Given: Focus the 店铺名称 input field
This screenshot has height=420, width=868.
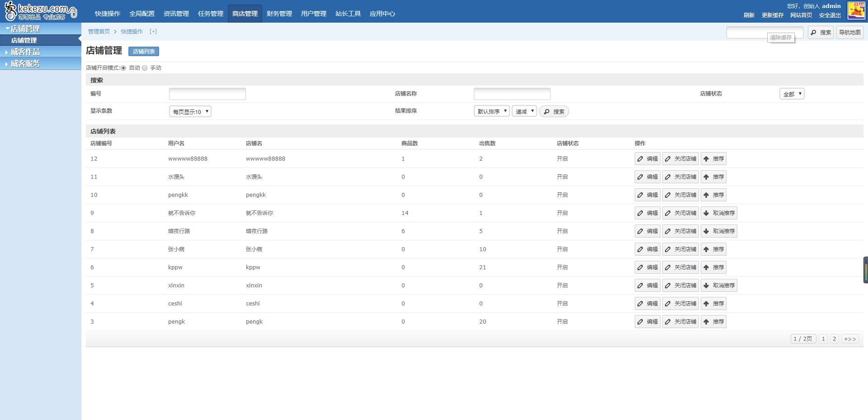Looking at the screenshot, I should [512, 94].
